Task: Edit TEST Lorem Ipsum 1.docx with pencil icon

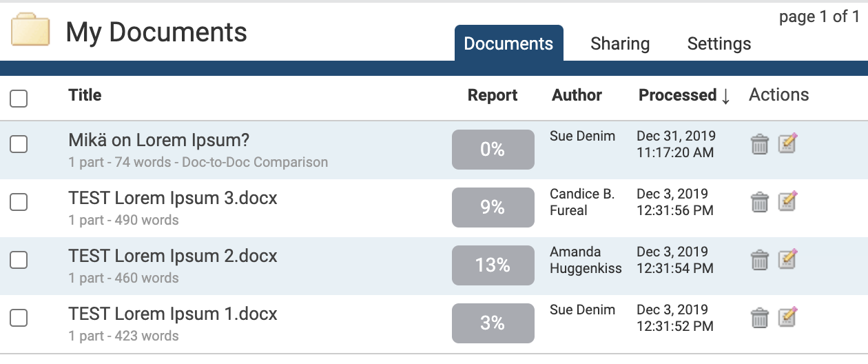Action: point(787,318)
